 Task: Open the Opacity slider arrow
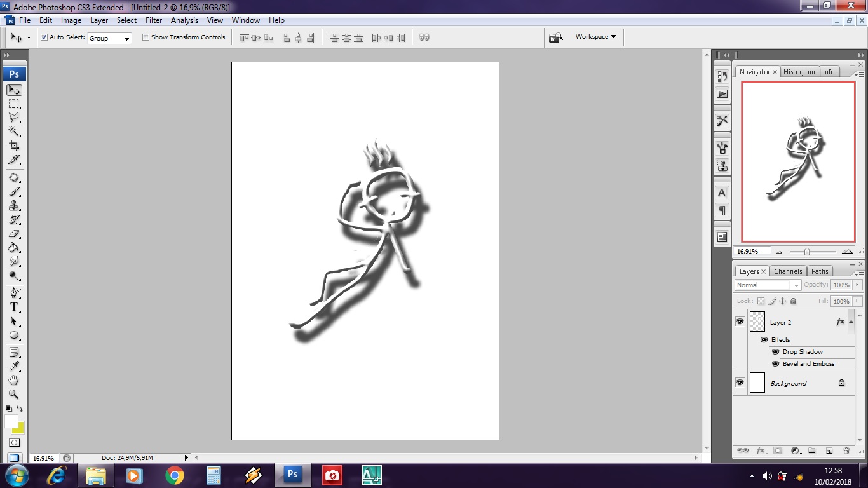858,285
